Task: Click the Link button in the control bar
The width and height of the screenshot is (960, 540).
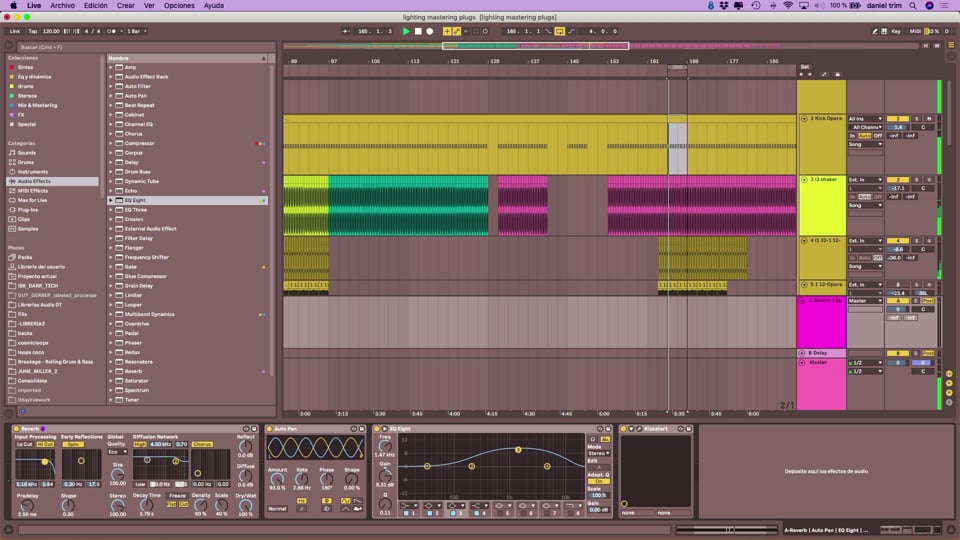Action: click(x=15, y=31)
